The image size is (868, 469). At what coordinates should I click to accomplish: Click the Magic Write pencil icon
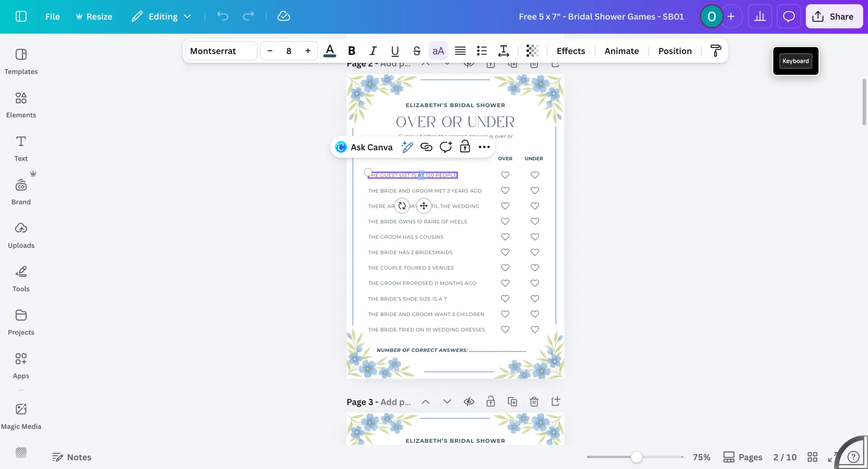coord(407,147)
